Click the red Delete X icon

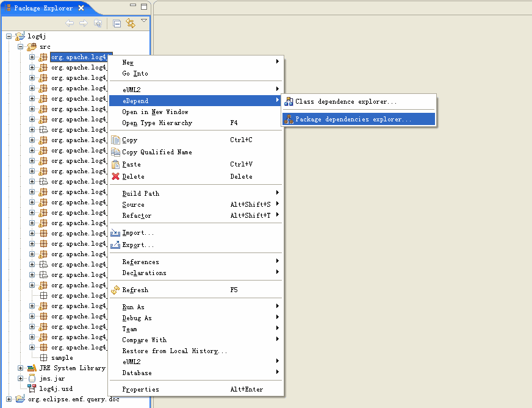point(116,176)
